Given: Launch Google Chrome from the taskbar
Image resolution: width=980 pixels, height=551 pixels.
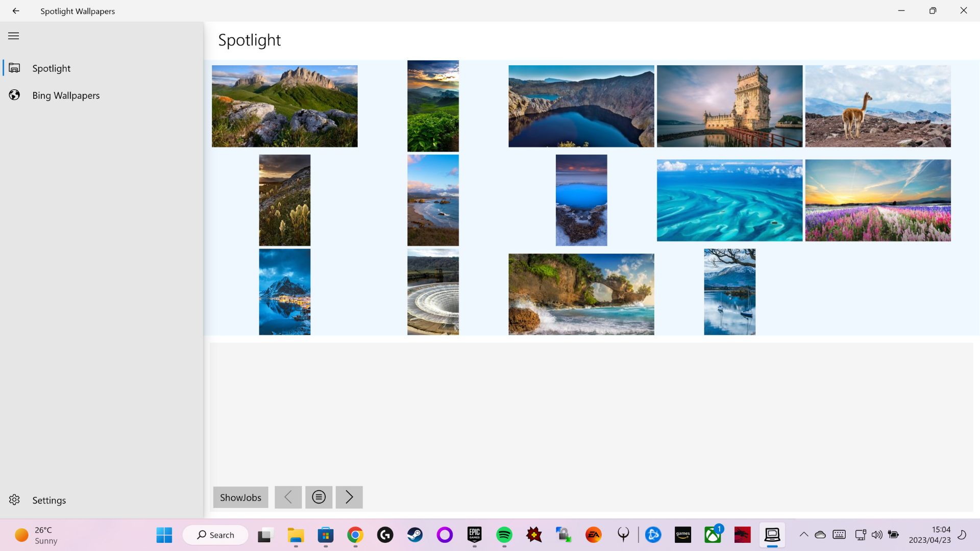Looking at the screenshot, I should coord(356,535).
